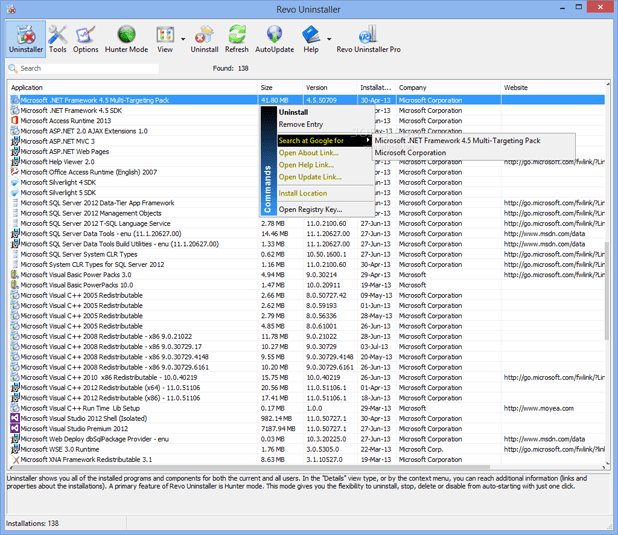Click the 7187.94 MB size cell

click(x=278, y=429)
